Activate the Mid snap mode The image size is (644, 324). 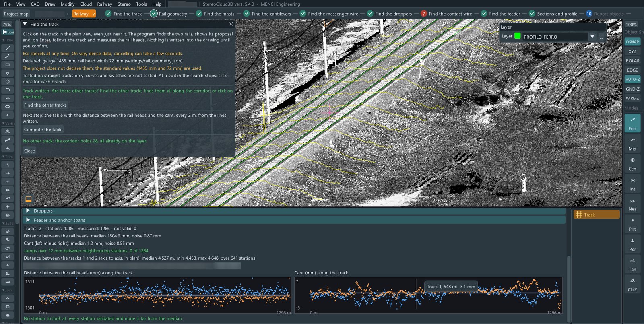coord(632,143)
